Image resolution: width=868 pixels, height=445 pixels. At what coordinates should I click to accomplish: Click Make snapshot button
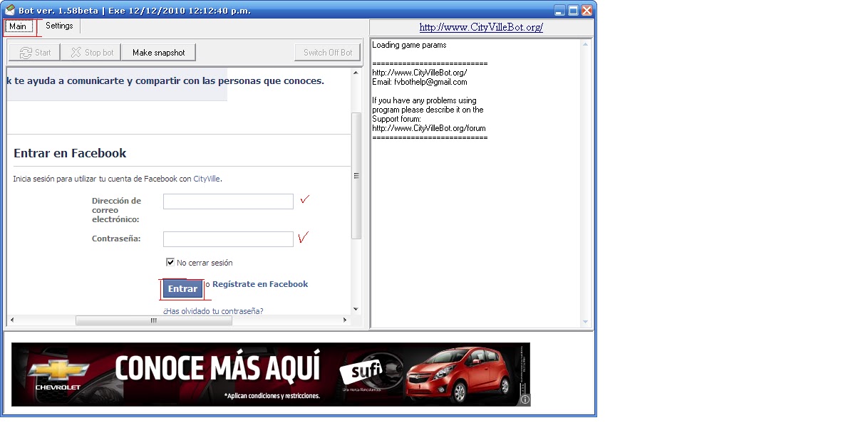click(x=158, y=53)
